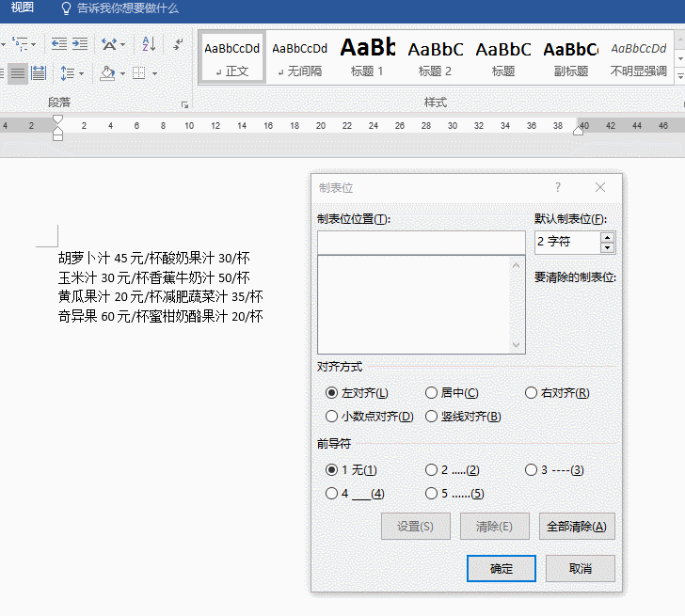
Task: Click the justify alignment icon
Action: click(x=17, y=73)
